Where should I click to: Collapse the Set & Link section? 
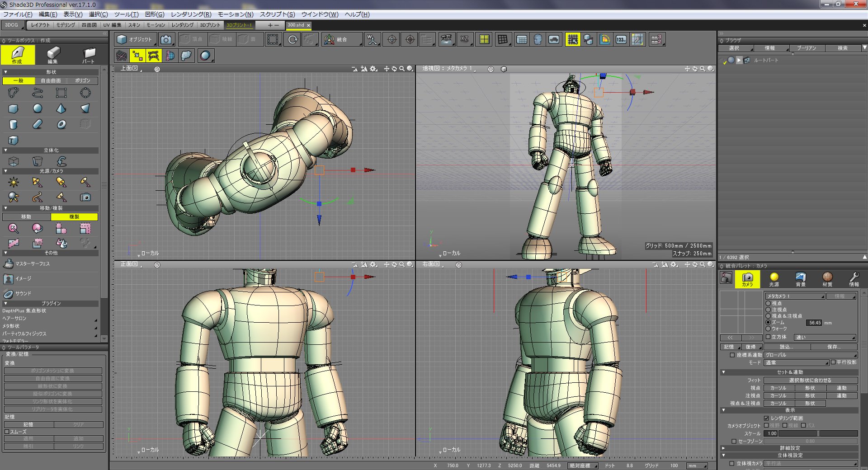pyautogui.click(x=723, y=372)
